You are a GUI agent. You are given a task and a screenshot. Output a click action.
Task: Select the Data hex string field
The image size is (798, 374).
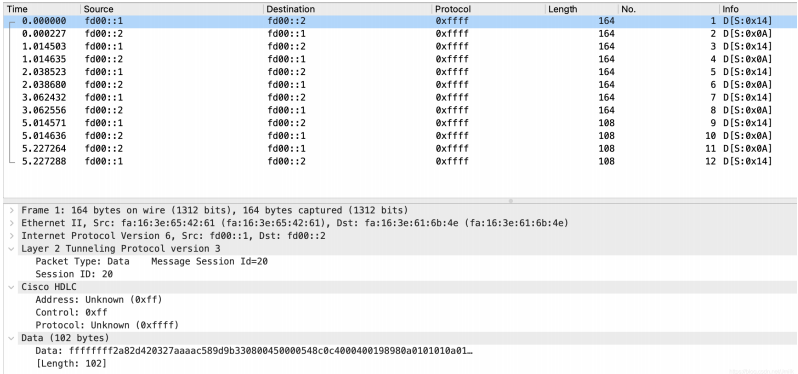click(254, 351)
